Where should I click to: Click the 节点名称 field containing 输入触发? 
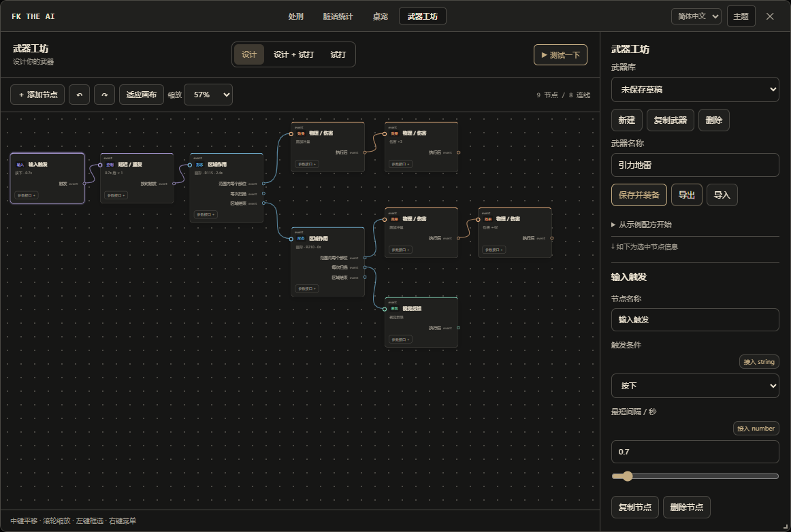pos(694,320)
